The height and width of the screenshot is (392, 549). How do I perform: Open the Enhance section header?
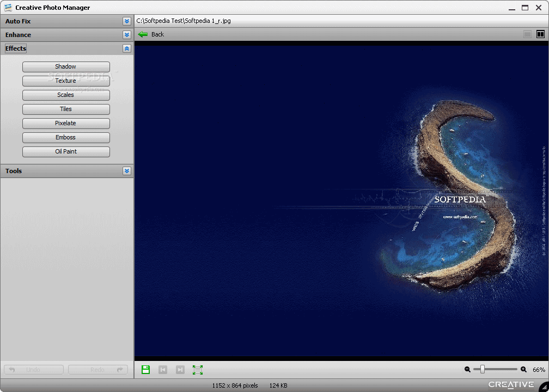click(x=66, y=35)
